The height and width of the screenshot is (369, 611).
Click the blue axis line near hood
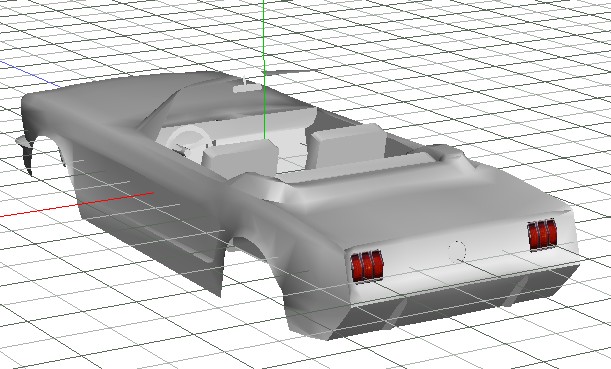coord(29,73)
